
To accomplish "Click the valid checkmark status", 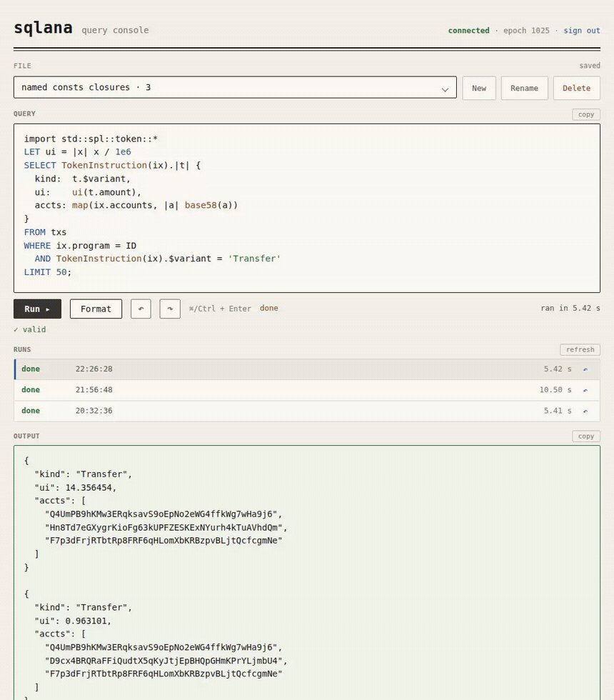I will pyautogui.click(x=29, y=329).
